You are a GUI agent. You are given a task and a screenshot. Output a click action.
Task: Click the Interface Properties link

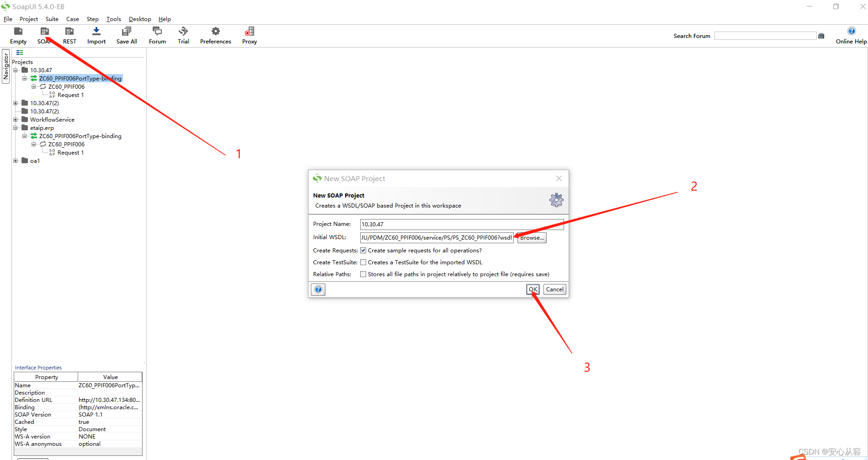38,368
